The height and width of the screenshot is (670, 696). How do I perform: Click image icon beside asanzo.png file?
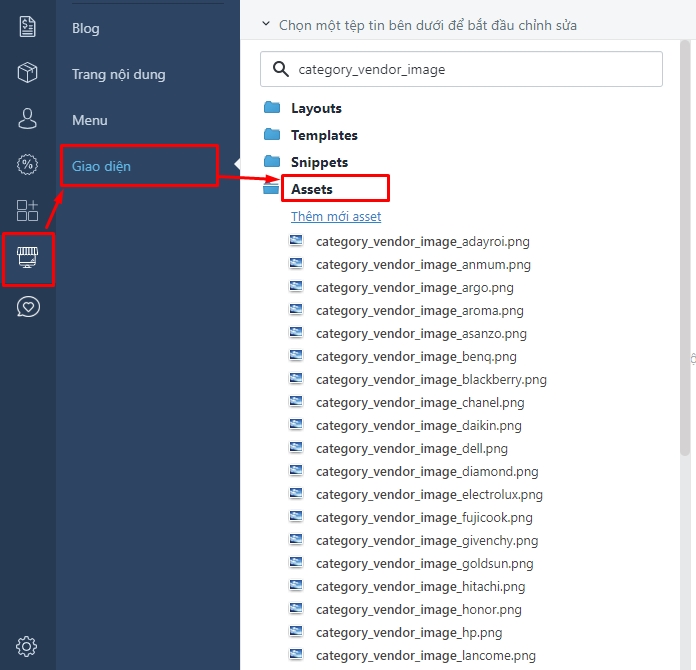coord(296,332)
